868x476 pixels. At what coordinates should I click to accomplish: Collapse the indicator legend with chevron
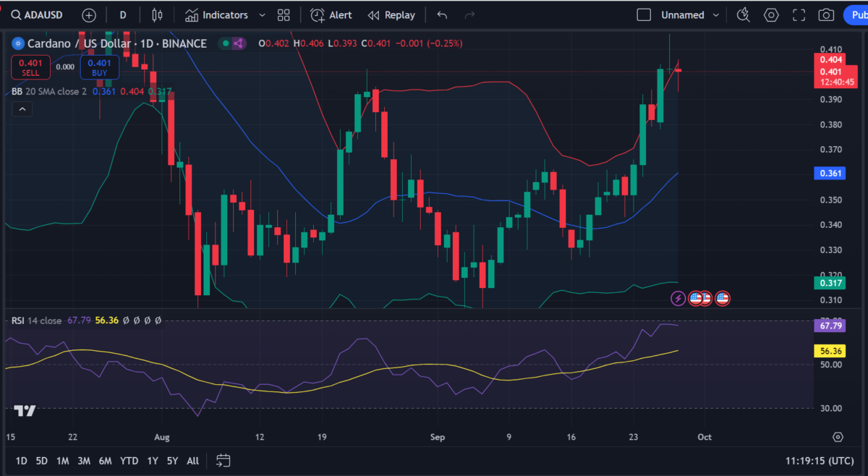[x=22, y=109]
